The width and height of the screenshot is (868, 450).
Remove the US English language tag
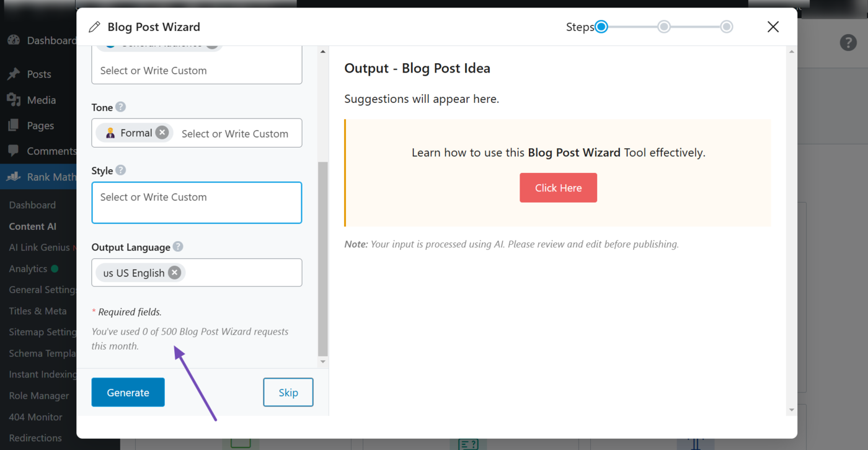tap(175, 273)
